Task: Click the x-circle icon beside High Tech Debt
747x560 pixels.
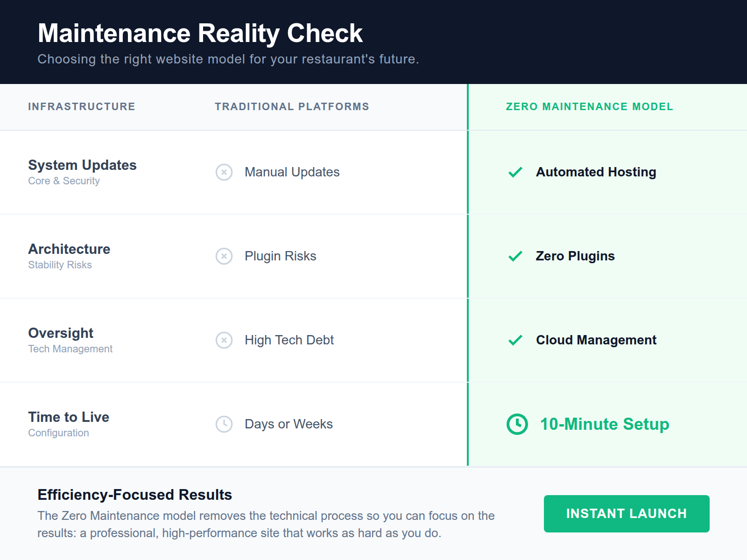Action: tap(224, 340)
